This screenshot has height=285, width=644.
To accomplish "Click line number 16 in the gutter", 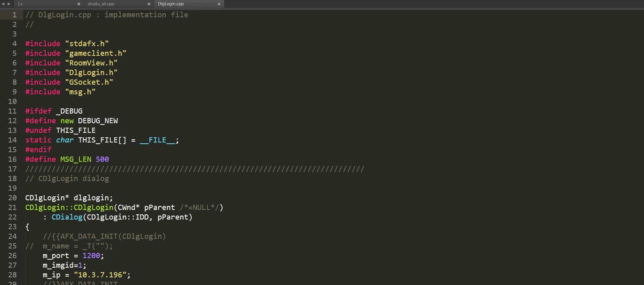I will pyautogui.click(x=12, y=159).
